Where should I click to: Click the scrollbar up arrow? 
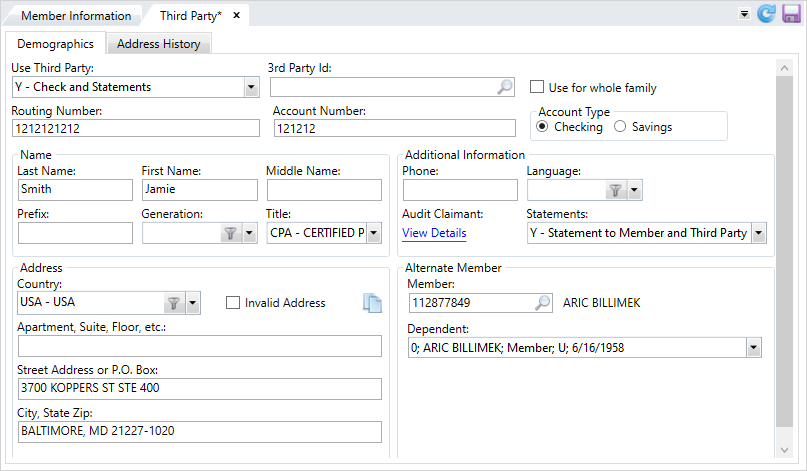point(784,68)
